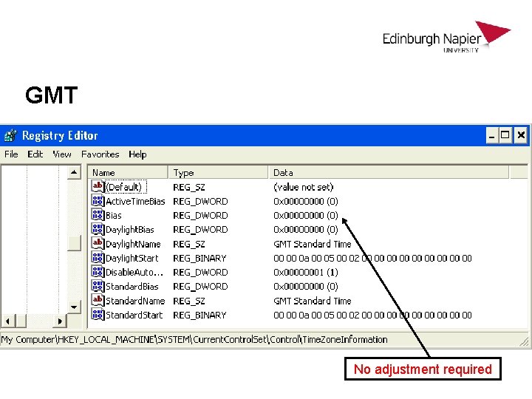Click the tree pane scroll right arrow
The height and width of the screenshot is (399, 532).
point(60,321)
